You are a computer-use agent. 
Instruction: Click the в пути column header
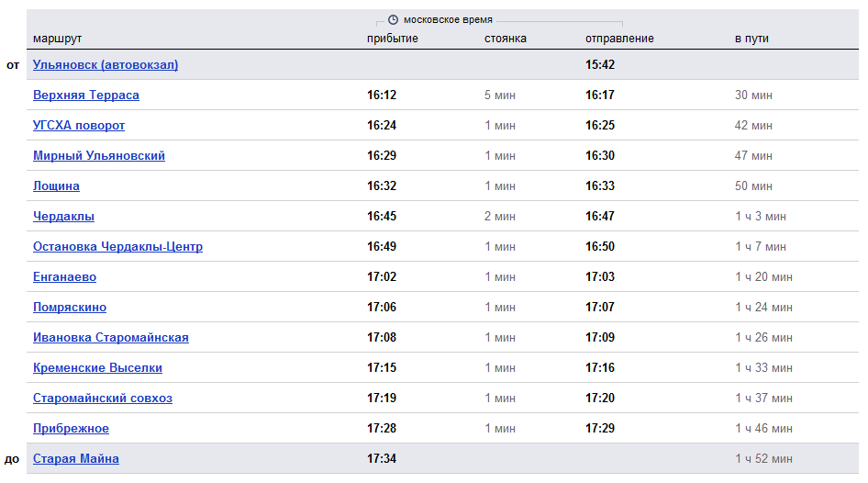pyautogui.click(x=751, y=39)
